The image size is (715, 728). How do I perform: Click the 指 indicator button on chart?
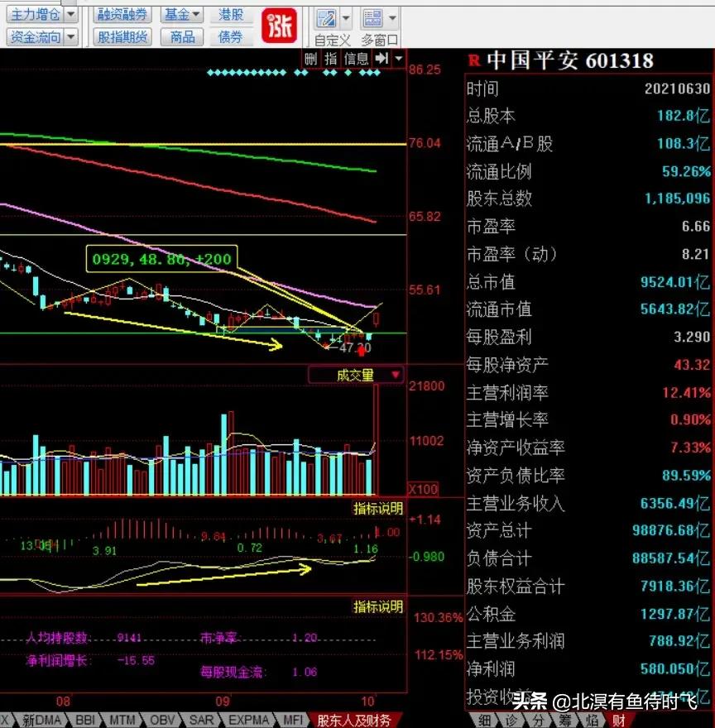click(x=331, y=59)
